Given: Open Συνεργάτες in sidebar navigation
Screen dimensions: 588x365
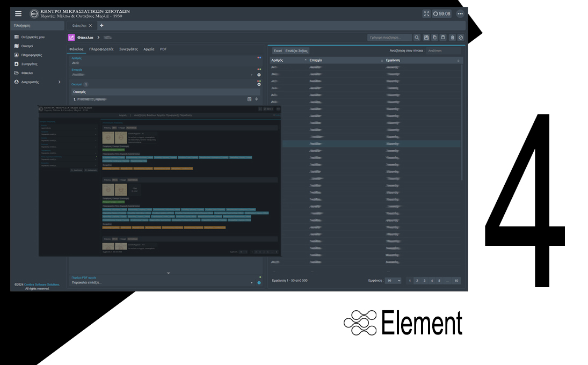Looking at the screenshot, I should click(29, 64).
